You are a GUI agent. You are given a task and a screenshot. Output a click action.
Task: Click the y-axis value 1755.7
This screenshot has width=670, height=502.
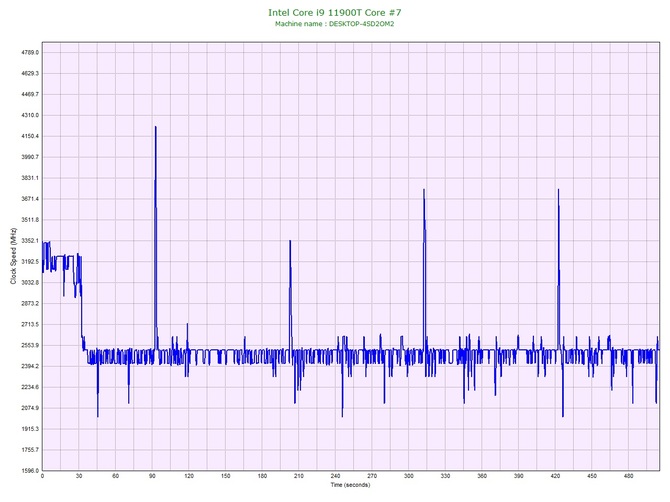pos(30,450)
